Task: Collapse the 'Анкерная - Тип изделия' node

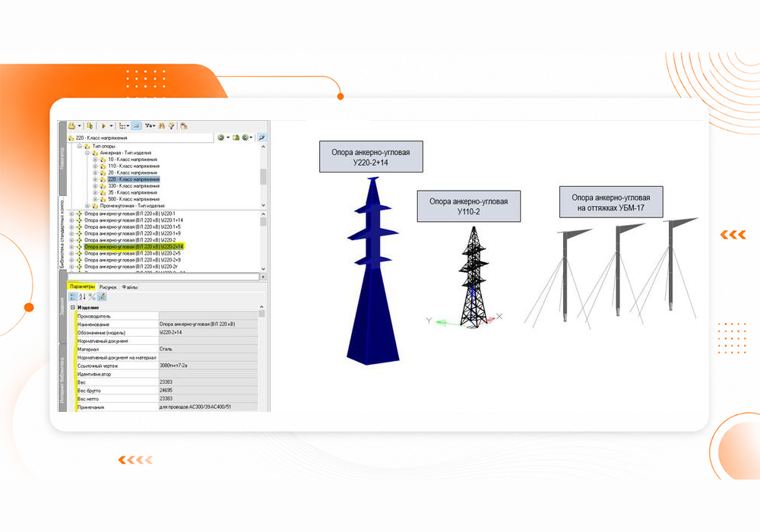Action: [x=87, y=153]
